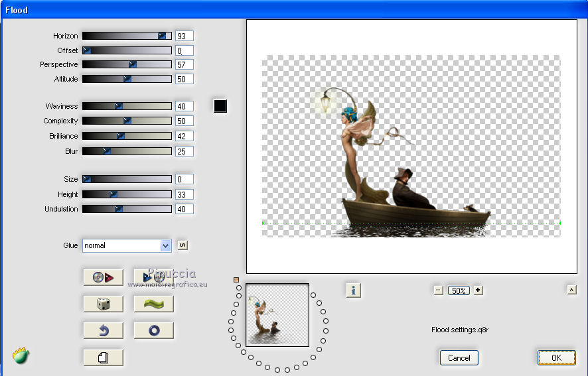Viewport: 588px width, 376px height.
Task: Click the Horizon value field showing 93
Action: [x=184, y=36]
